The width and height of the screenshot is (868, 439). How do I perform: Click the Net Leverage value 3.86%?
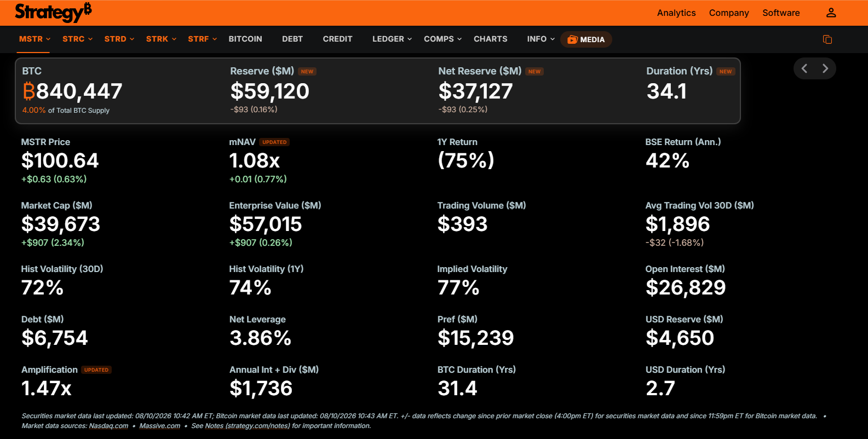pos(260,338)
